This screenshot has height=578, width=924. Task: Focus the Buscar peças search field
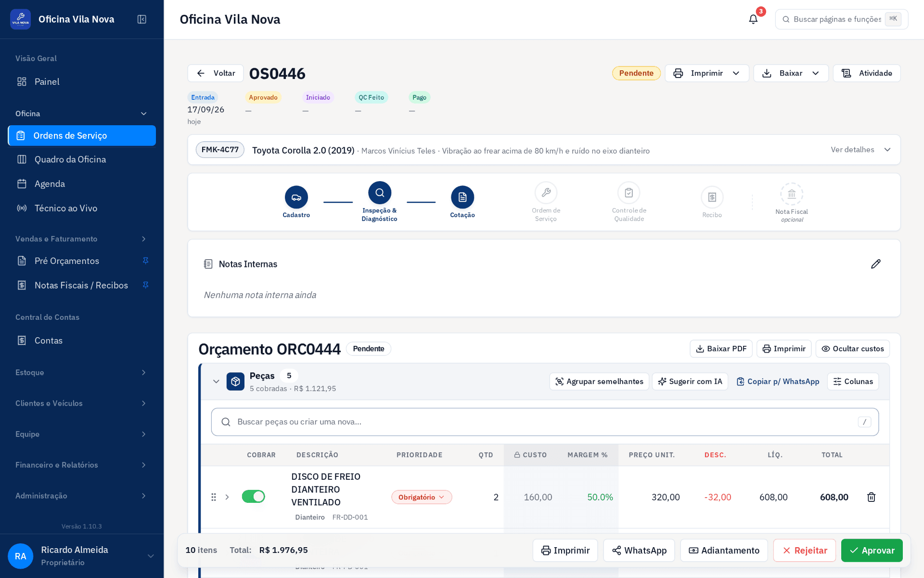[x=545, y=422]
